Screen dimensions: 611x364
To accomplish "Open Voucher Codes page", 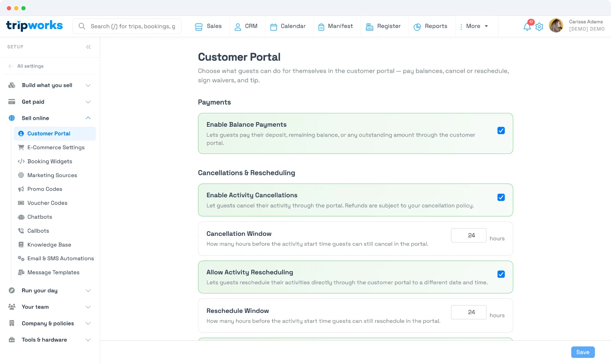I will tap(47, 203).
